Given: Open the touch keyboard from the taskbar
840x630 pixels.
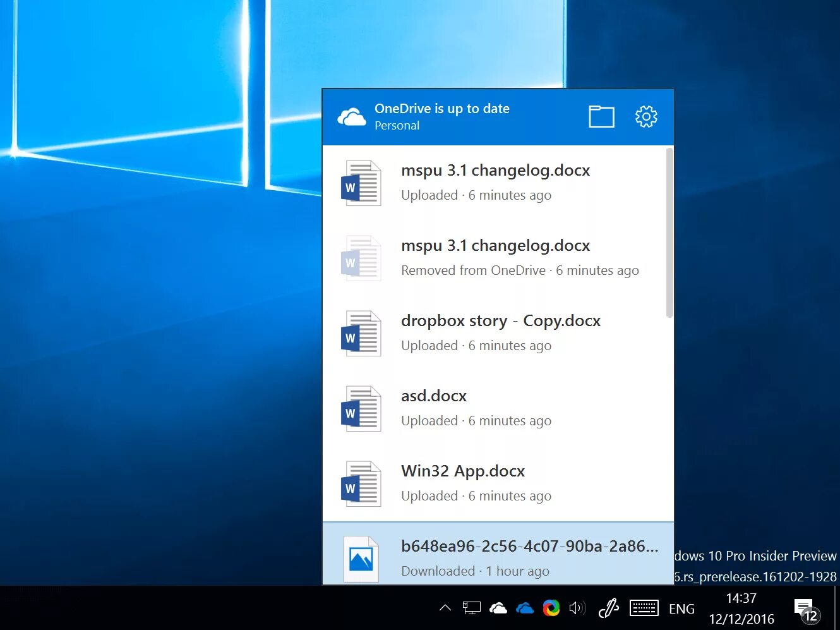Looking at the screenshot, I should (x=644, y=608).
